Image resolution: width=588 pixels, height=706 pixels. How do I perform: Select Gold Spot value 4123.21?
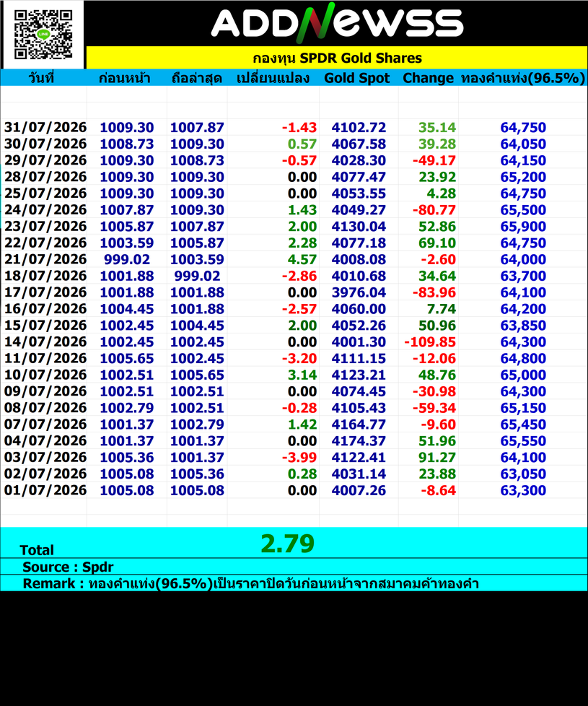click(x=359, y=375)
